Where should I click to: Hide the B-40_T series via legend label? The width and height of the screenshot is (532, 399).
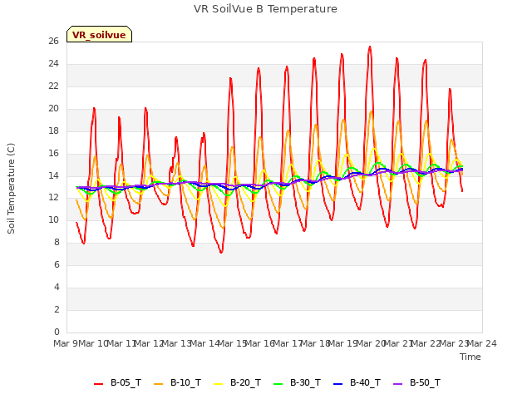366,382
